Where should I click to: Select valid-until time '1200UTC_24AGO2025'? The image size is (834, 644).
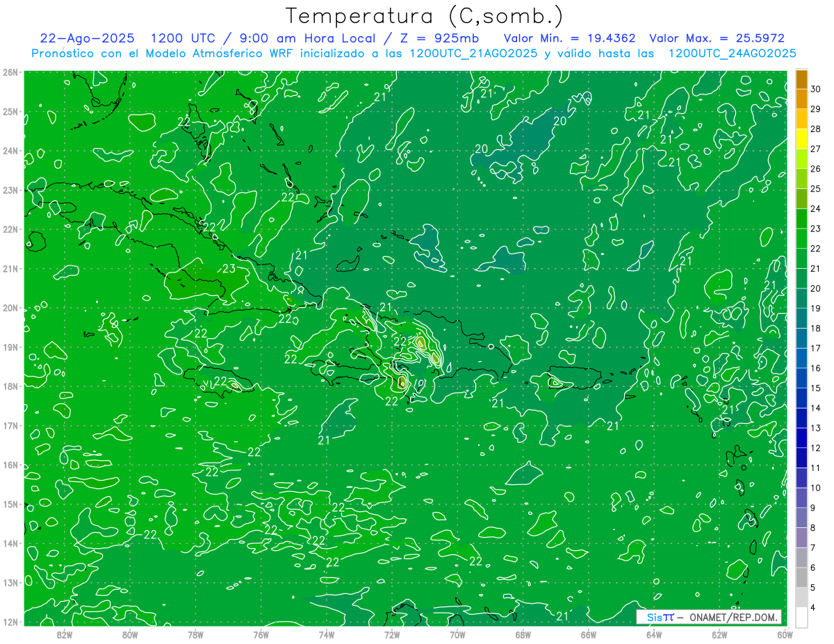pos(732,53)
